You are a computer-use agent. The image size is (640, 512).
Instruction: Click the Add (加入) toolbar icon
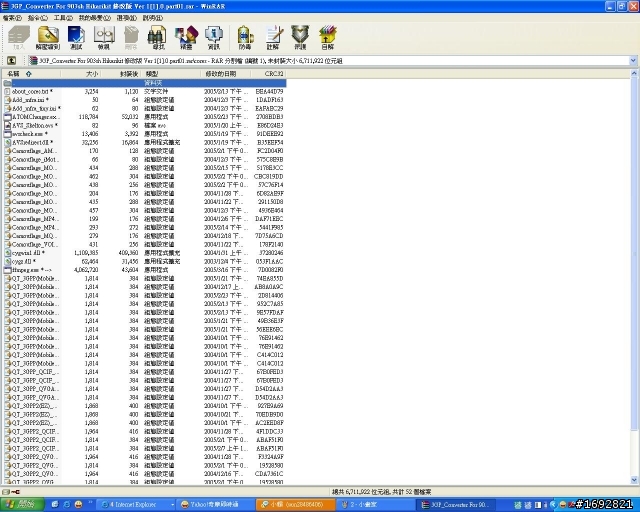19,38
